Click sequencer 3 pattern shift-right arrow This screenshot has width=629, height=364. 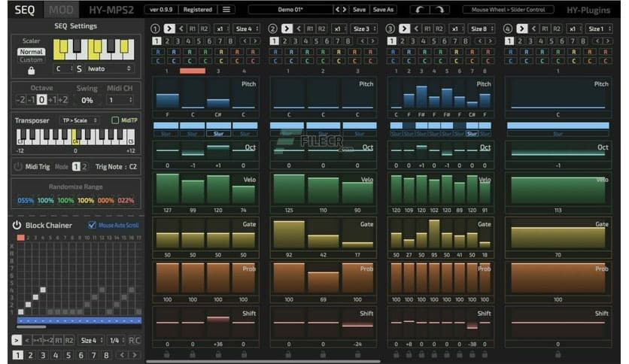coord(491,41)
